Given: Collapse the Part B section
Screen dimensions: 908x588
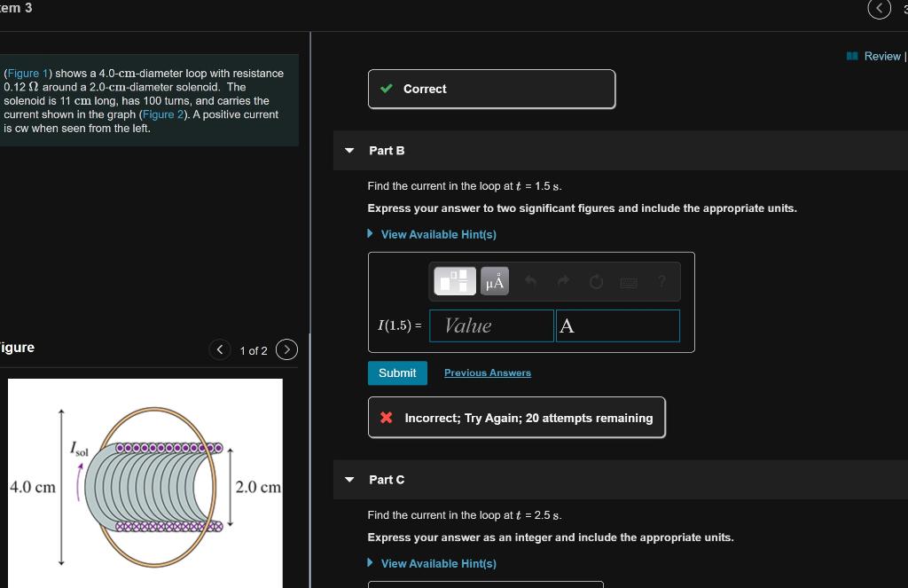Looking at the screenshot, I should tap(348, 150).
